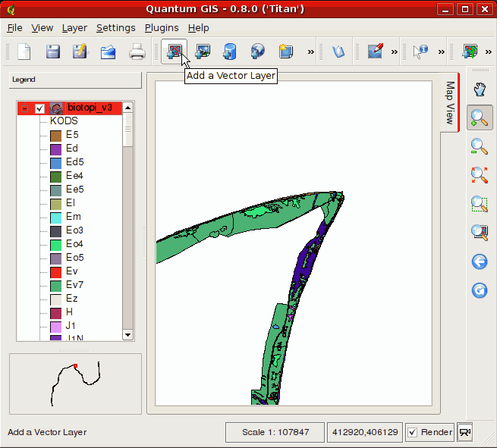Screen dimensions: 497x448
Task: Select the J1 legend class
Action: pyautogui.click(x=71, y=326)
